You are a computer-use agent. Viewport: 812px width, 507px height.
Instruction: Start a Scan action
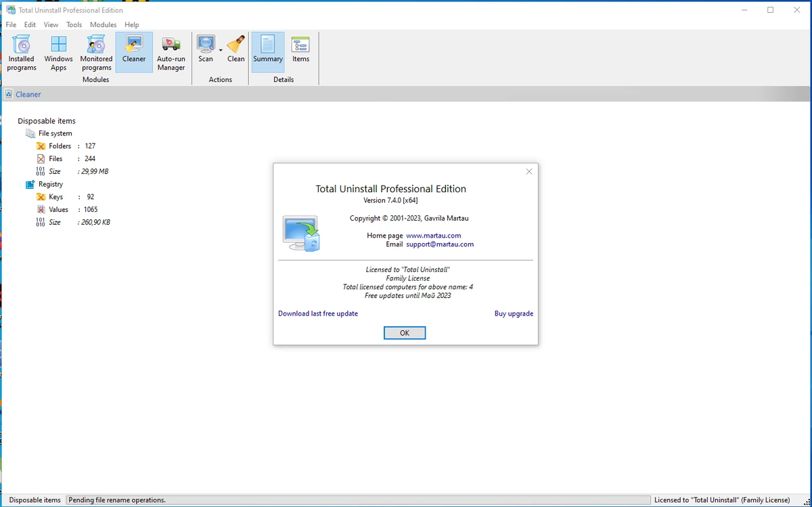tap(206, 51)
